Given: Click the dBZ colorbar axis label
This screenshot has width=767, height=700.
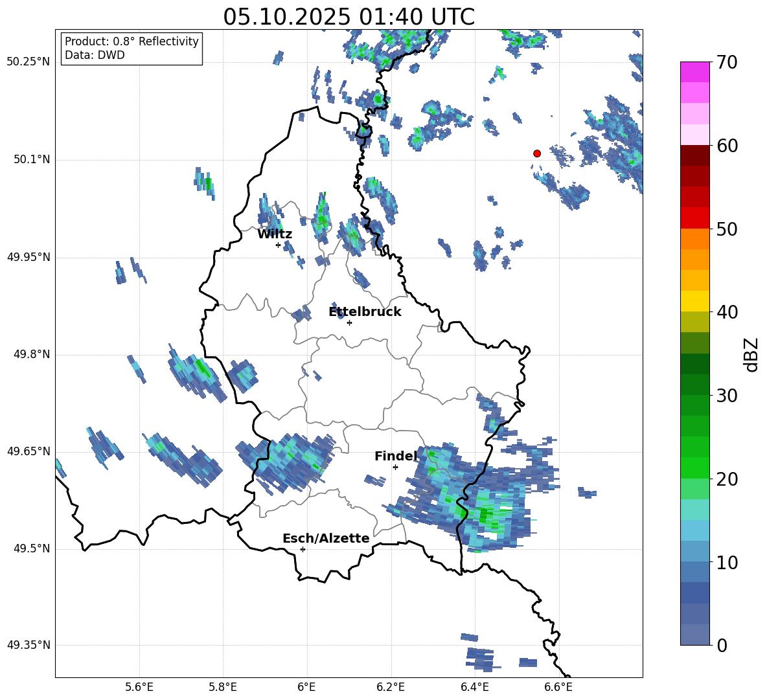Looking at the screenshot, I should click(751, 354).
